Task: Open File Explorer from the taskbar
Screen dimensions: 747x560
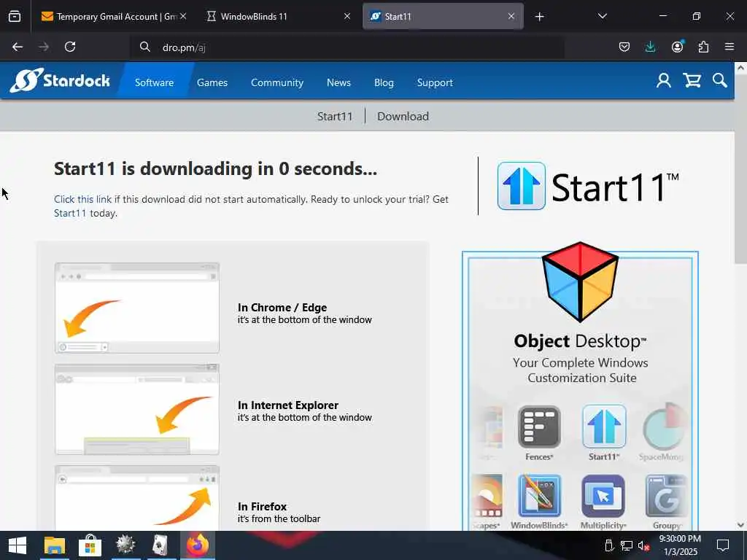Action: pos(54,545)
